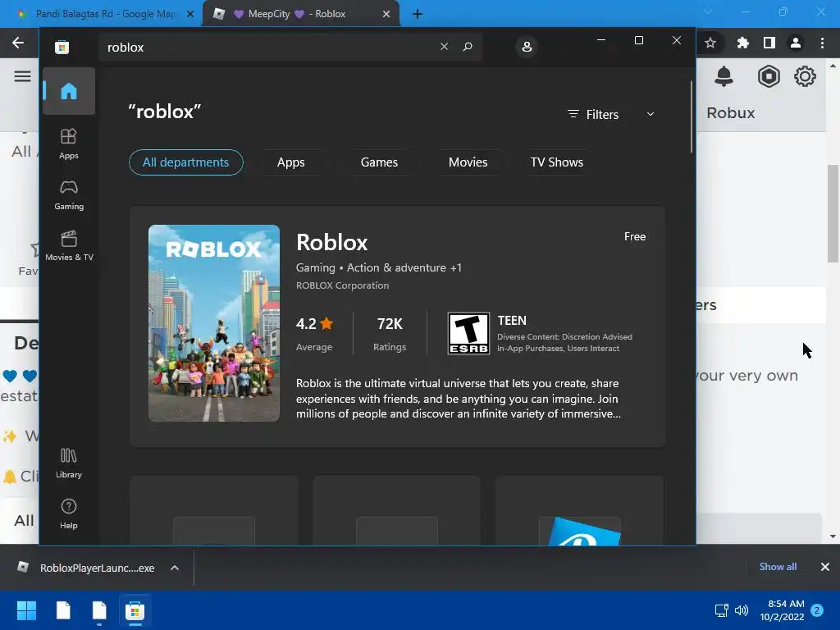Open Chrome profile avatar icon
This screenshot has height=630, width=840.
[796, 43]
